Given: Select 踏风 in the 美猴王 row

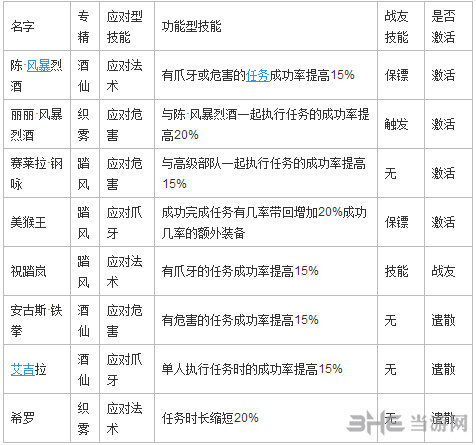Looking at the screenshot, I should click(83, 222).
